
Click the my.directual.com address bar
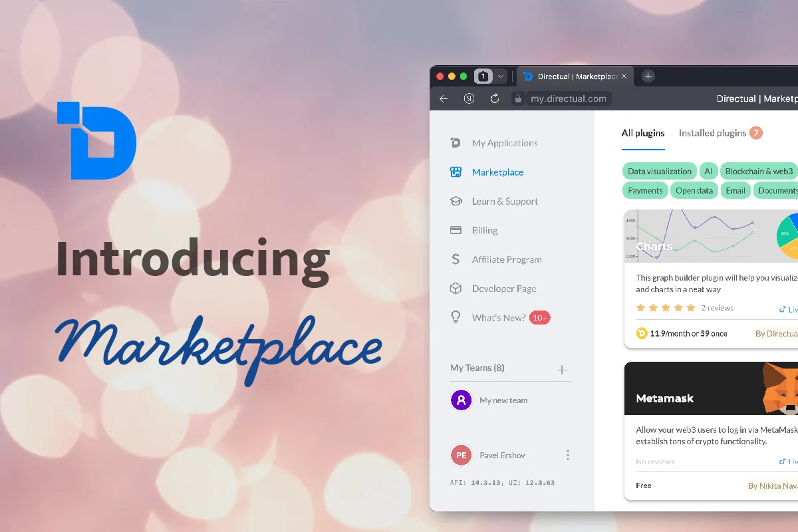tap(569, 98)
